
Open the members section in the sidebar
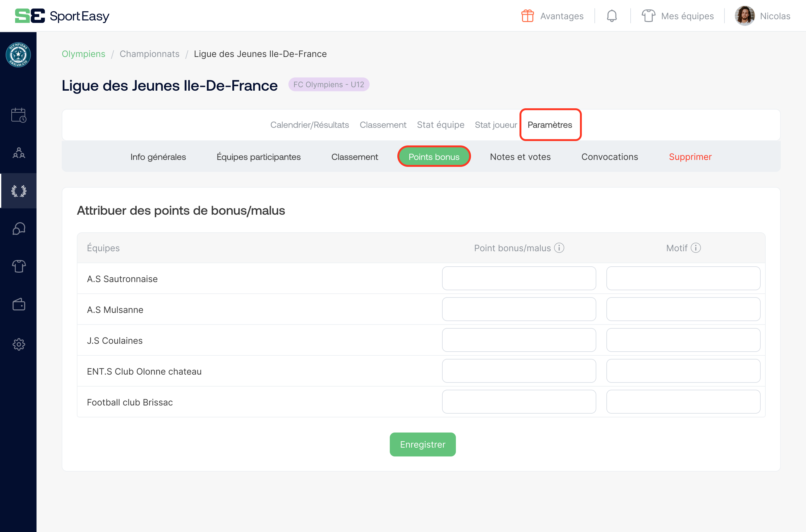(19, 153)
